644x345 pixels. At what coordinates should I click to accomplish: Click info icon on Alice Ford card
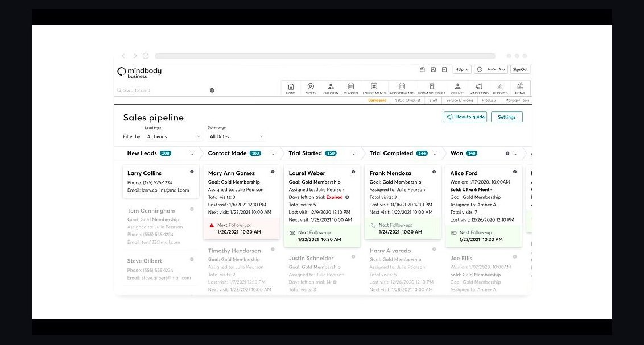point(515,172)
